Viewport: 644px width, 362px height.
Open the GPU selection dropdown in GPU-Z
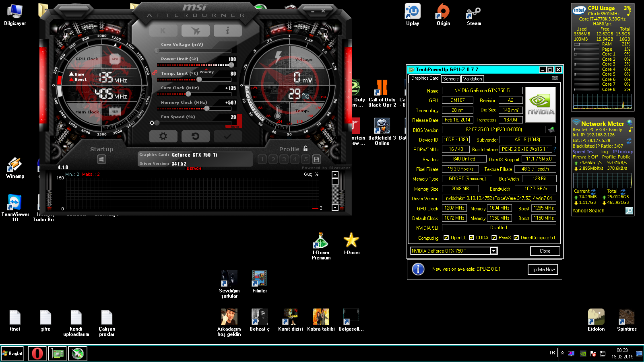tap(493, 251)
